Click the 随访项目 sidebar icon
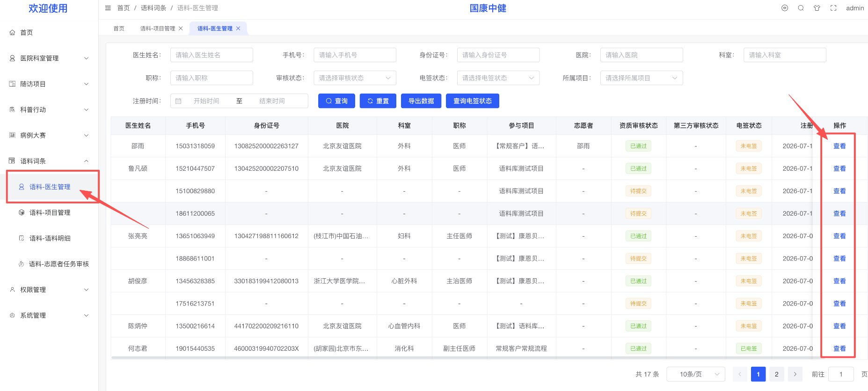 pos(13,84)
